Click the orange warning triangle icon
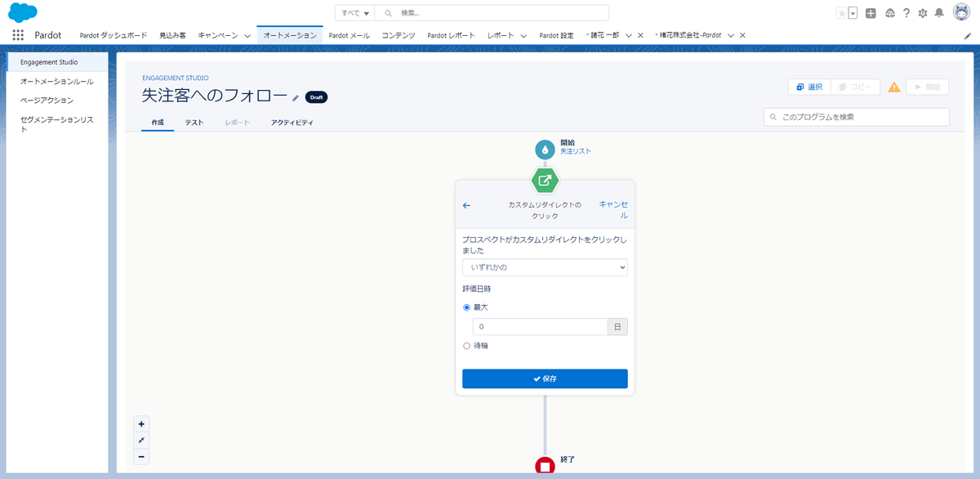Screen dimensions: 980x479 click(x=894, y=87)
